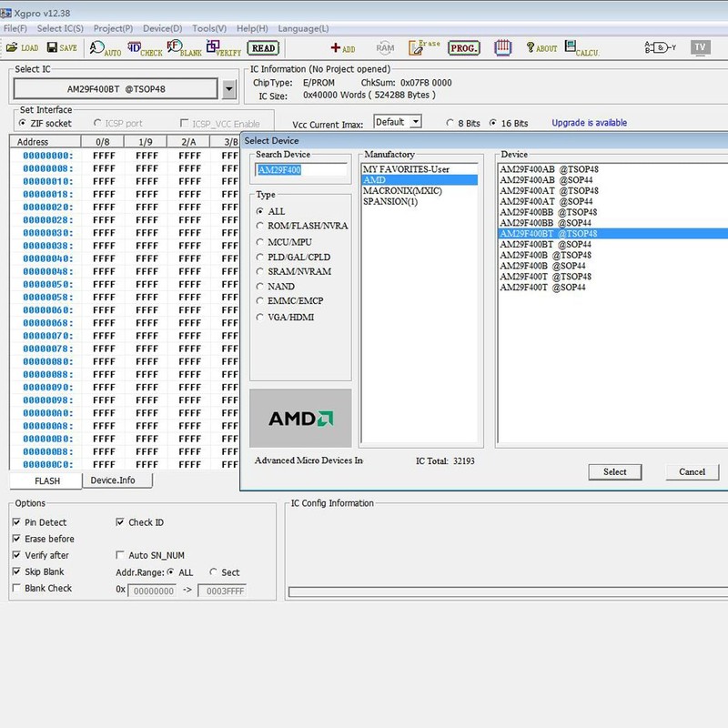Open the File(F) menu
The width and height of the screenshot is (728, 728).
click(15, 28)
